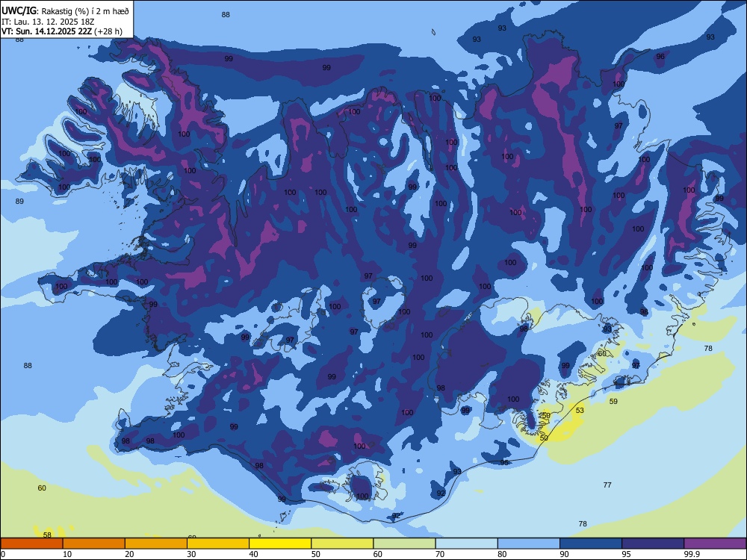Image resolution: width=747 pixels, height=560 pixels.
Task: Click the light green 60–70 legend swatch
Action: click(404, 544)
